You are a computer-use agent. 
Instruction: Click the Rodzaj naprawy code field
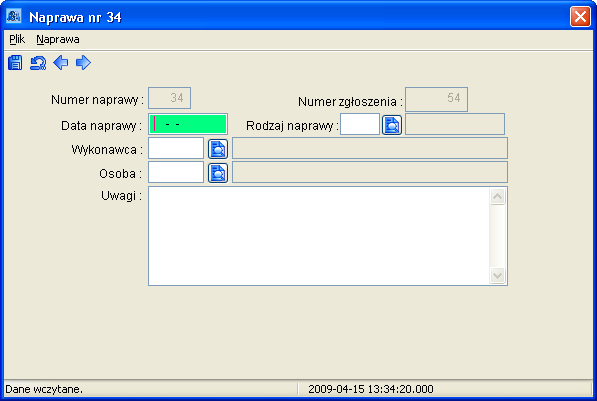[360, 124]
